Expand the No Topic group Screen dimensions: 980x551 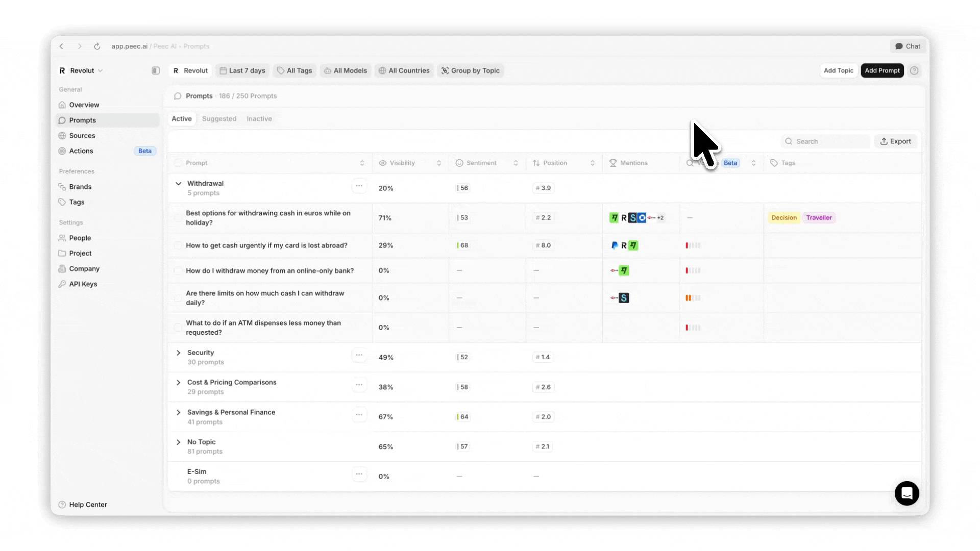(178, 442)
